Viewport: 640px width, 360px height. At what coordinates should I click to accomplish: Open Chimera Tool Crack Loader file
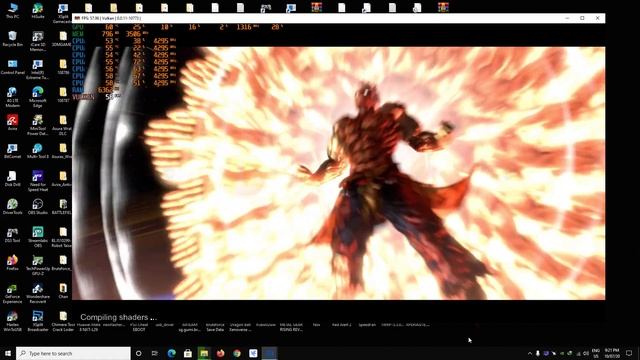click(x=63, y=321)
